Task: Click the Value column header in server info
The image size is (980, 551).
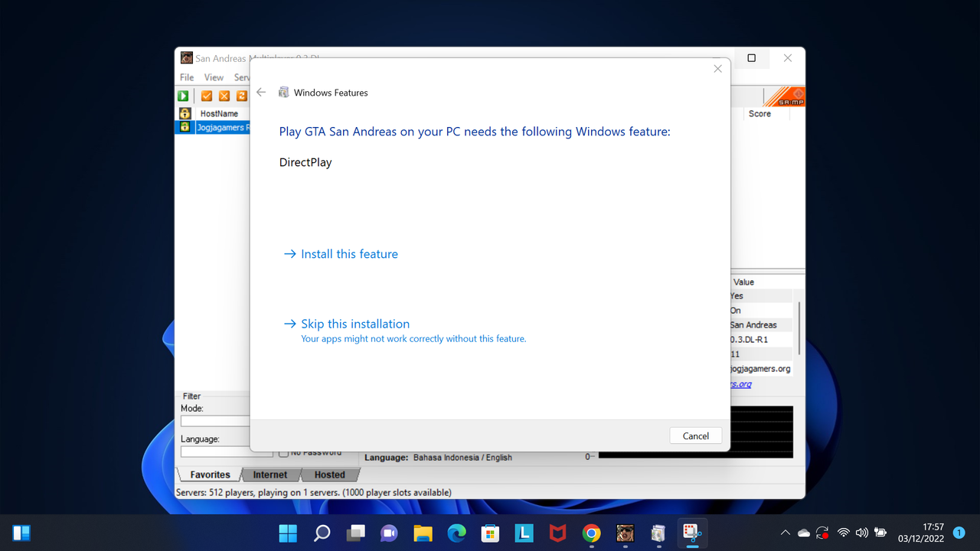Action: pyautogui.click(x=743, y=282)
